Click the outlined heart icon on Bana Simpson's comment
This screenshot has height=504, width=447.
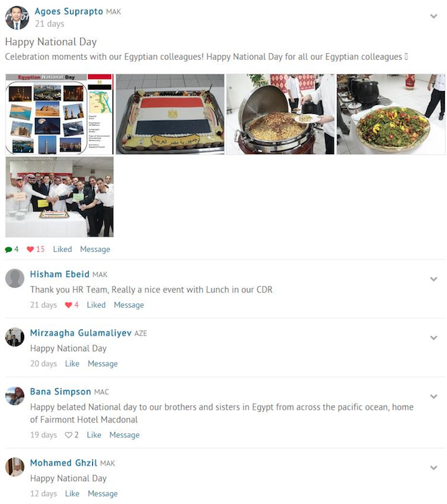[x=69, y=435]
